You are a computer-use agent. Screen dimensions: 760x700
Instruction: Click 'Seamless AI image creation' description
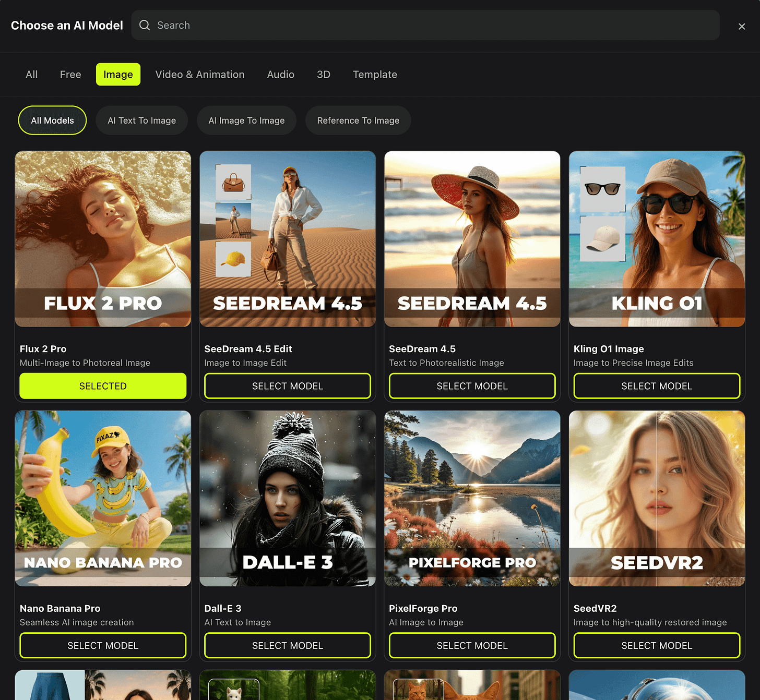click(77, 622)
